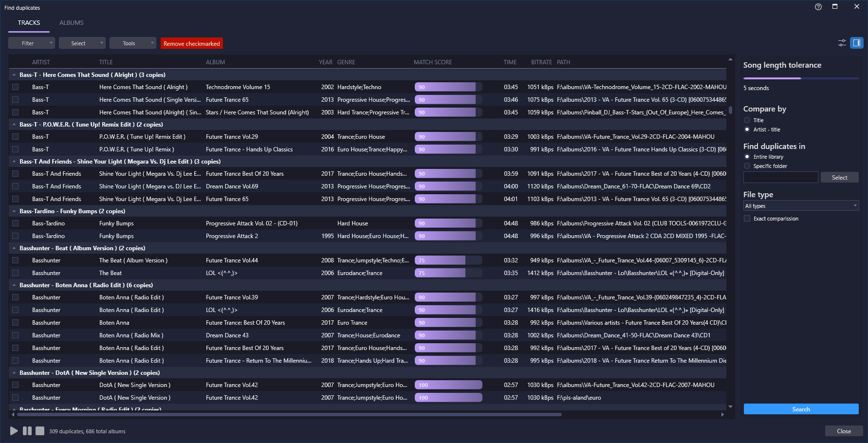
Task: Open the Select dropdown in toolbar
Action: [x=82, y=43]
